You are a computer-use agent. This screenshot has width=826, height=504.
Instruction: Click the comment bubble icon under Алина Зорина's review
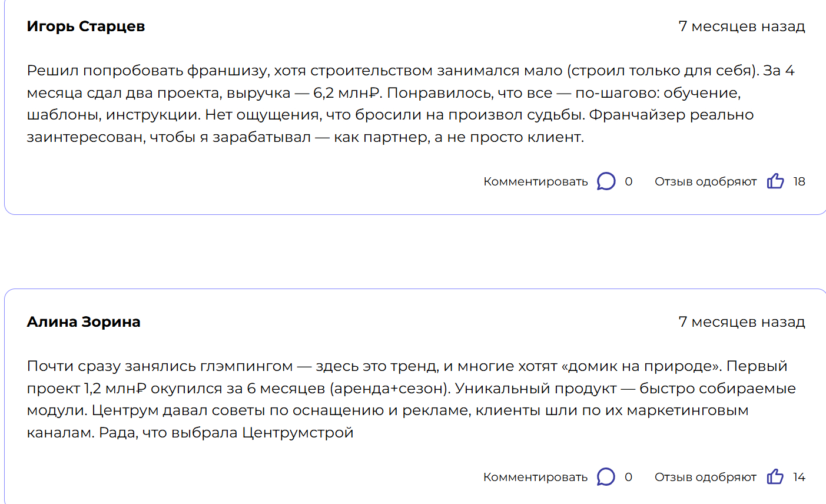606,477
